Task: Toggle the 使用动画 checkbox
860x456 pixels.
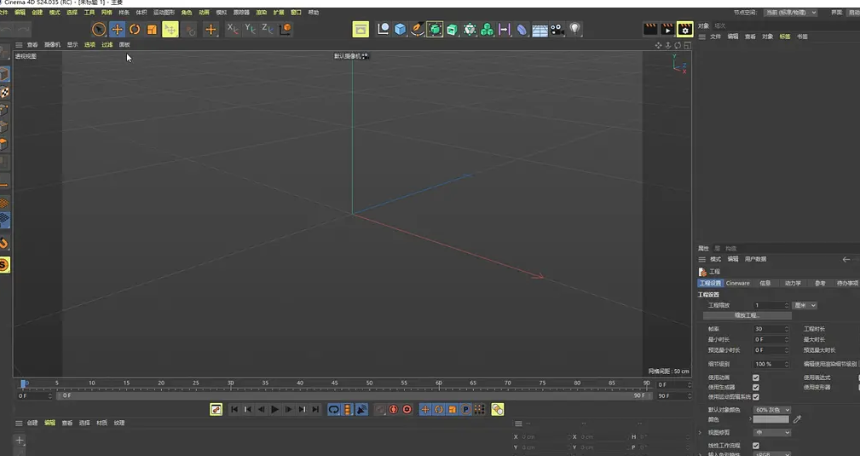Action: click(755, 378)
